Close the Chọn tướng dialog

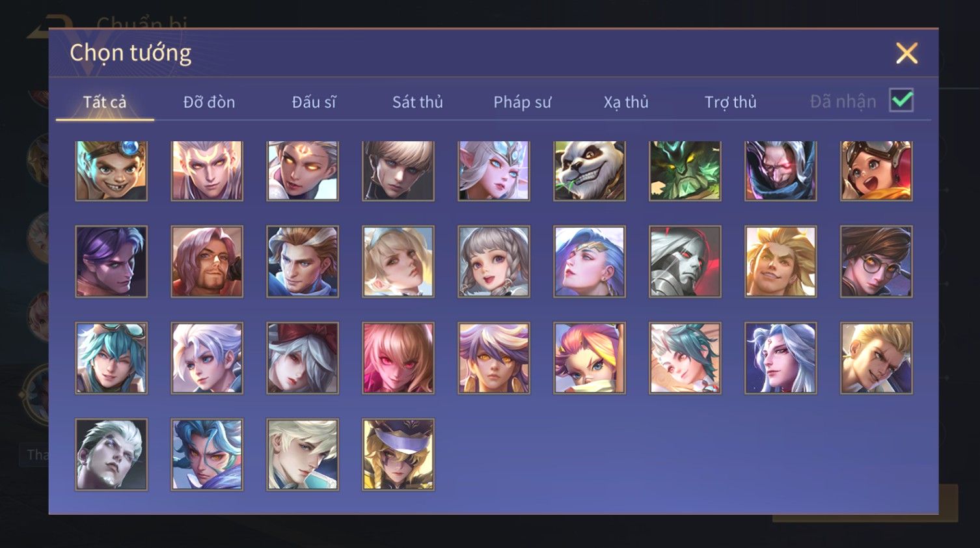click(906, 53)
